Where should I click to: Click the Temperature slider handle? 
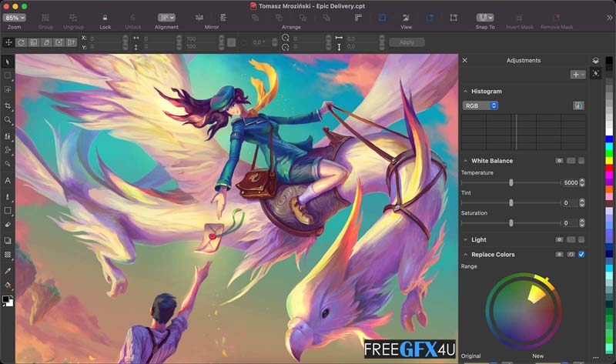click(x=511, y=182)
